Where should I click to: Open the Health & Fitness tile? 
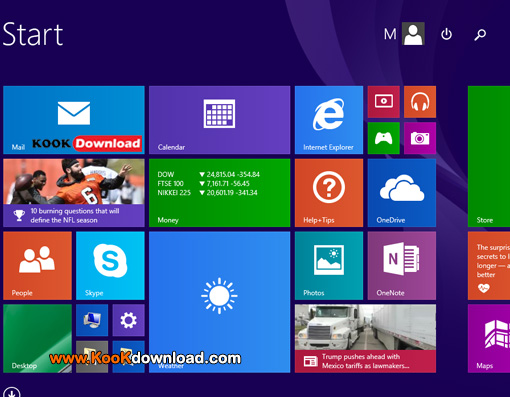pos(489,266)
